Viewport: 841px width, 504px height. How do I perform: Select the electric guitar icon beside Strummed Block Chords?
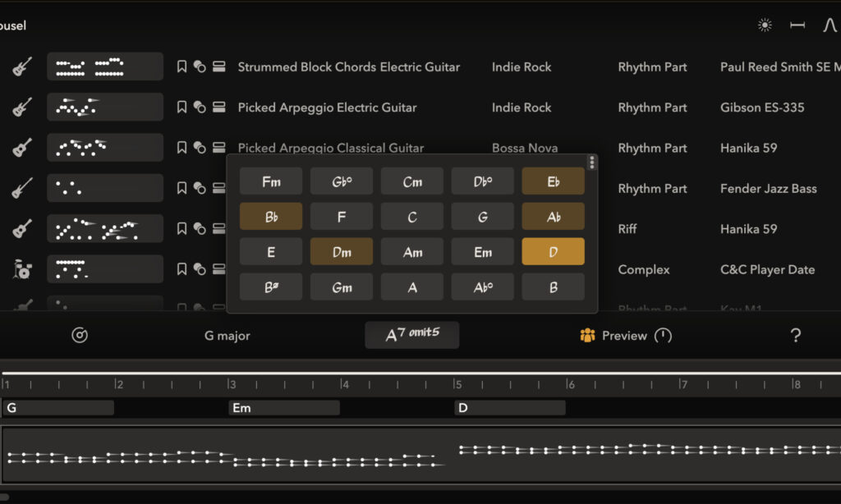click(22, 66)
